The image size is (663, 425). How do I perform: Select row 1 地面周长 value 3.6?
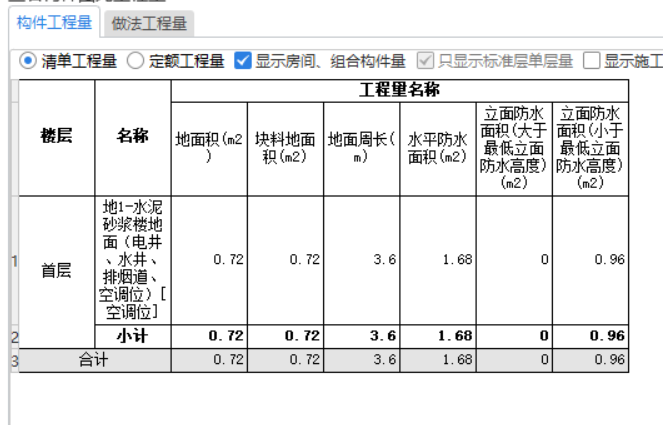[x=362, y=260]
